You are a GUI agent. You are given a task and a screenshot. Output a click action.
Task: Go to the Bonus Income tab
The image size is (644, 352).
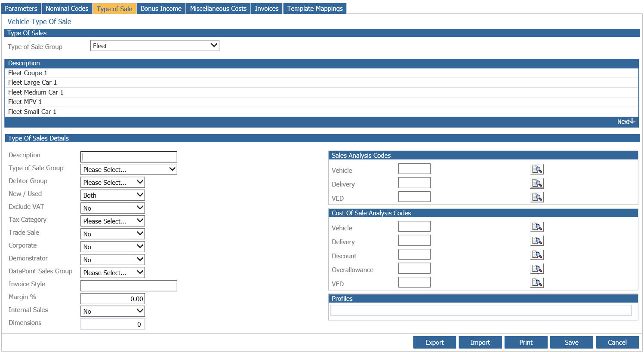tap(161, 9)
